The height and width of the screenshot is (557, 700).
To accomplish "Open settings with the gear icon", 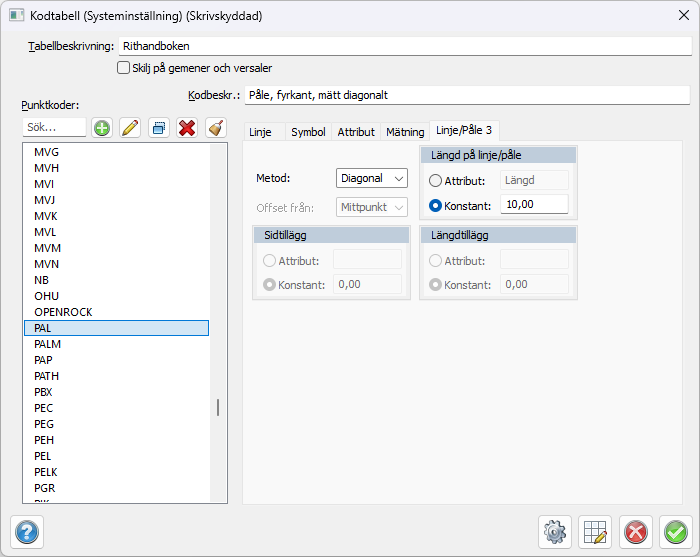I will tap(554, 532).
